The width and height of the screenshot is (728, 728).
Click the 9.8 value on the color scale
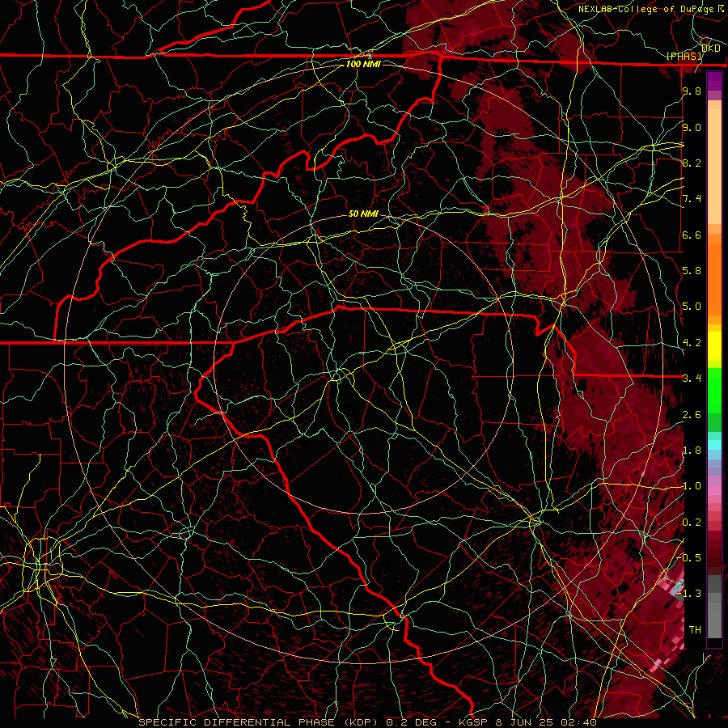tap(692, 91)
